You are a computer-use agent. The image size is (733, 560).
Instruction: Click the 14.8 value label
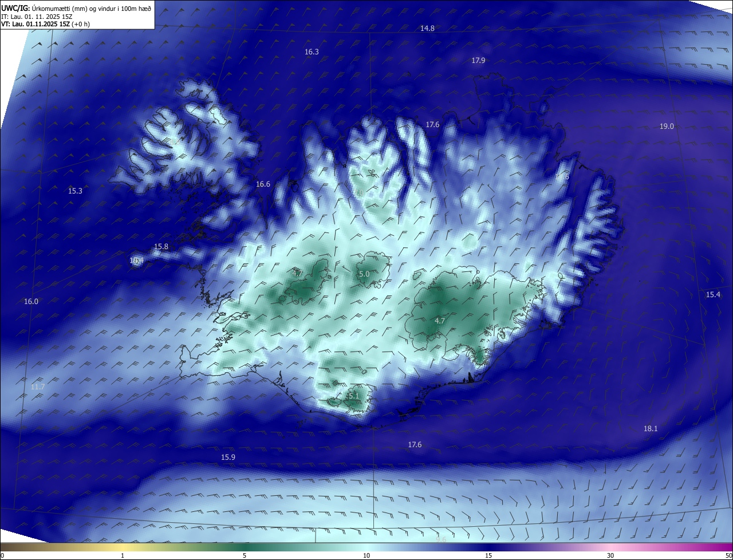(427, 28)
